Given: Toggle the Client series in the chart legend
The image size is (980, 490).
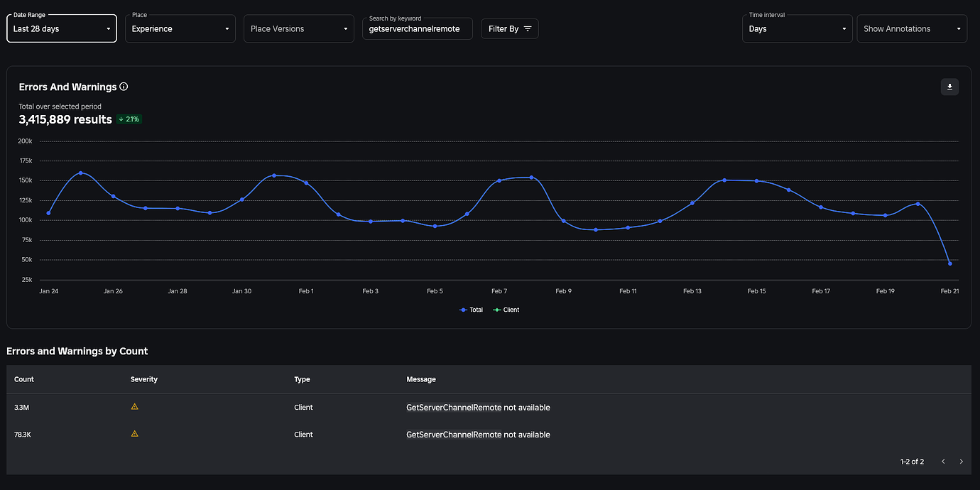Looking at the screenshot, I should coord(506,310).
